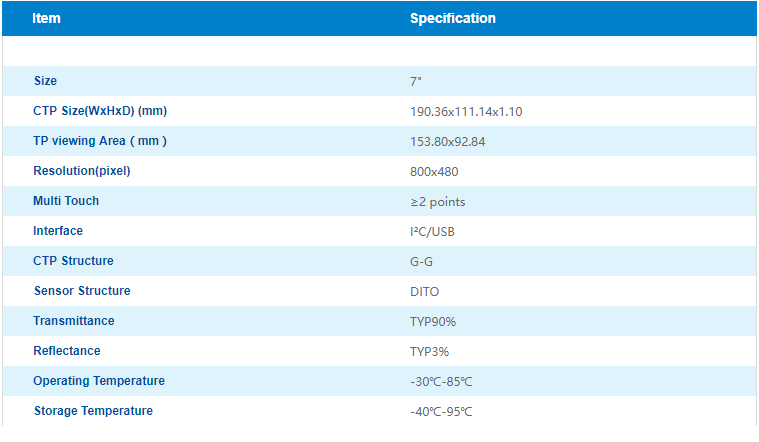Image resolution: width=759 pixels, height=442 pixels.
Task: Click the 7" size value
Action: [415, 82]
